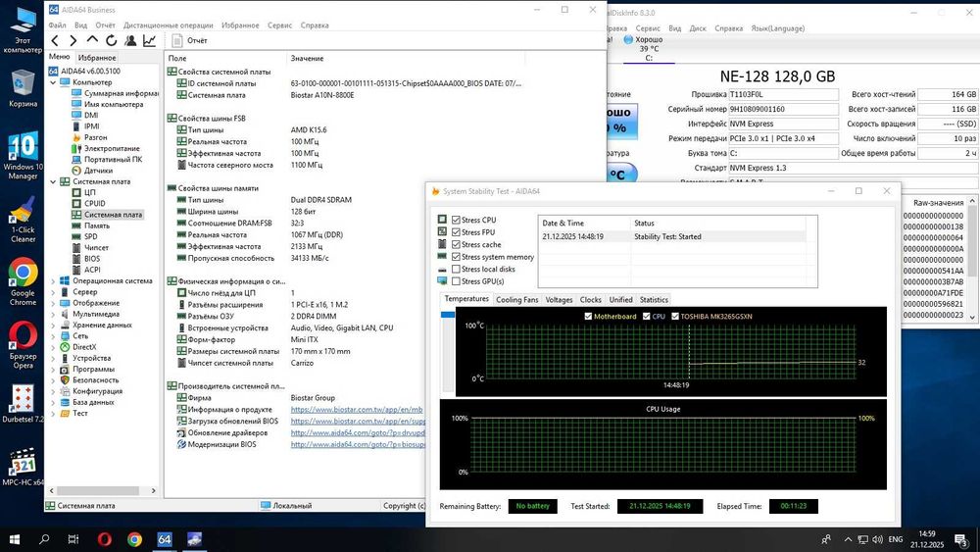Open the Сервис menu in AIDA64
980x552 pixels.
[279, 25]
